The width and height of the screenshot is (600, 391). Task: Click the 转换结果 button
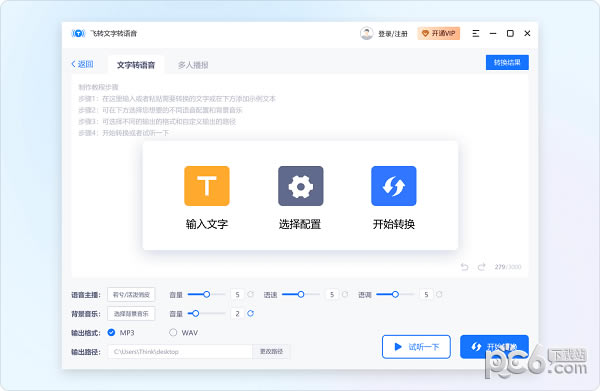[507, 62]
